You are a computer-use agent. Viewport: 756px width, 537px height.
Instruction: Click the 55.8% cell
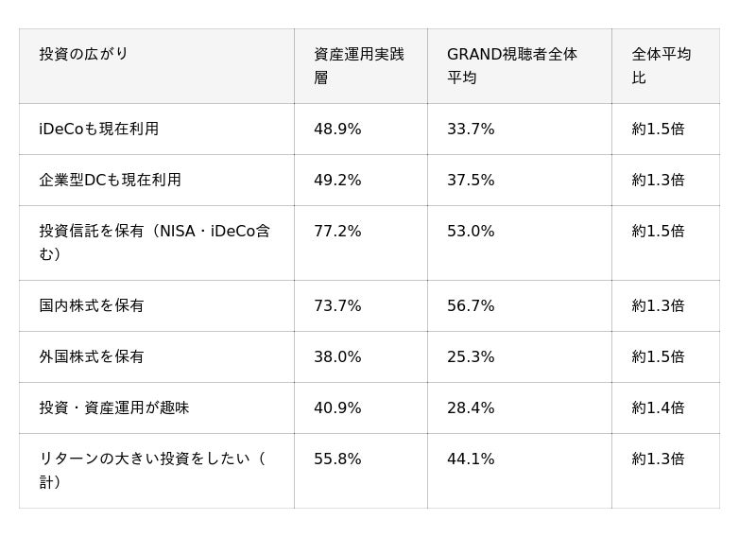[361, 471]
